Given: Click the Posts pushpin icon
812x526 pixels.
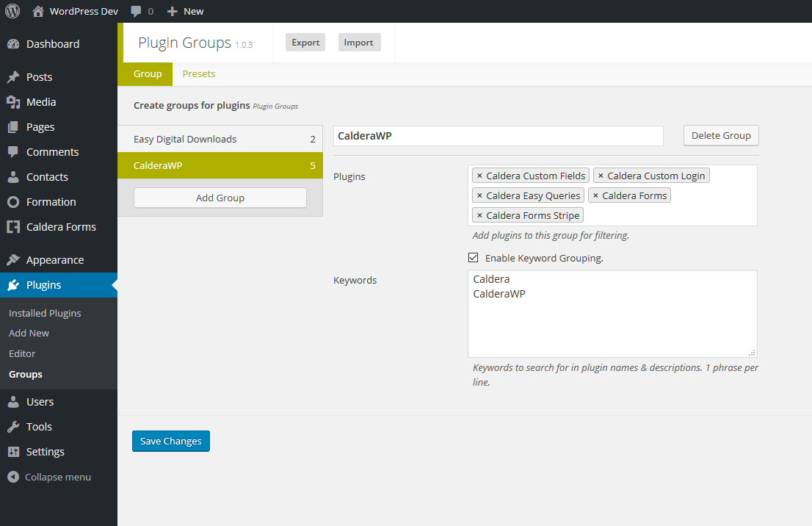Looking at the screenshot, I should (x=13, y=77).
